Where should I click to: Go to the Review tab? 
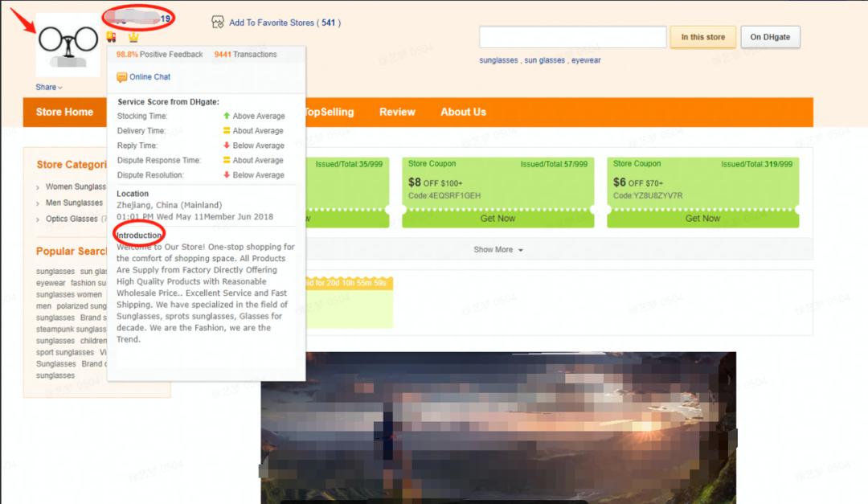pos(397,112)
